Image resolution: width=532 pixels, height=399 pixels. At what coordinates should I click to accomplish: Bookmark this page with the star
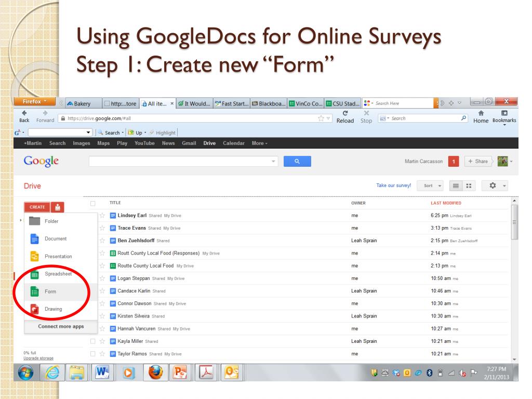(x=321, y=118)
